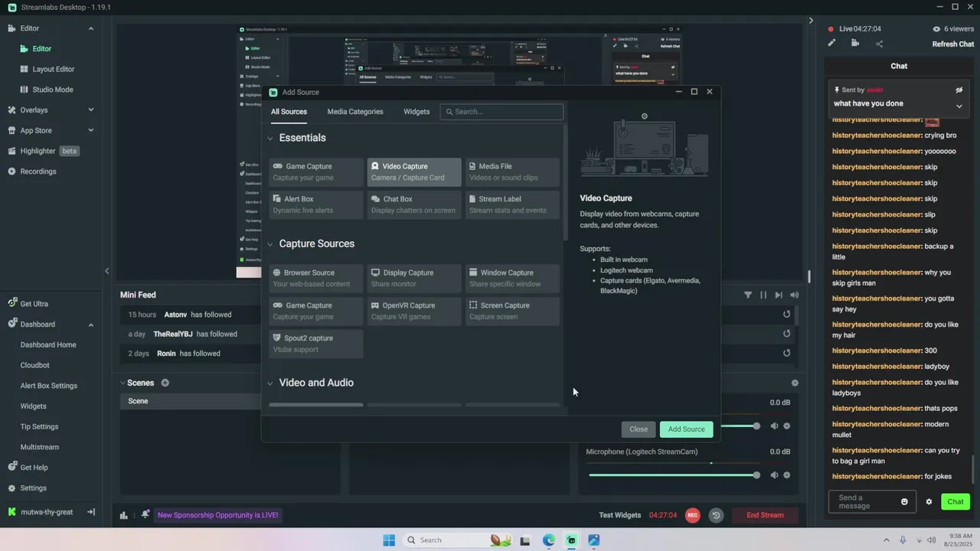Choose the OpenVR Capture source
This screenshot has width=980, height=551.
tap(414, 311)
